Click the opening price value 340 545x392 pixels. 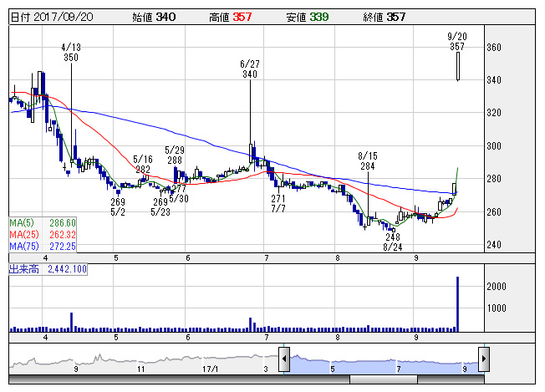tap(166, 17)
